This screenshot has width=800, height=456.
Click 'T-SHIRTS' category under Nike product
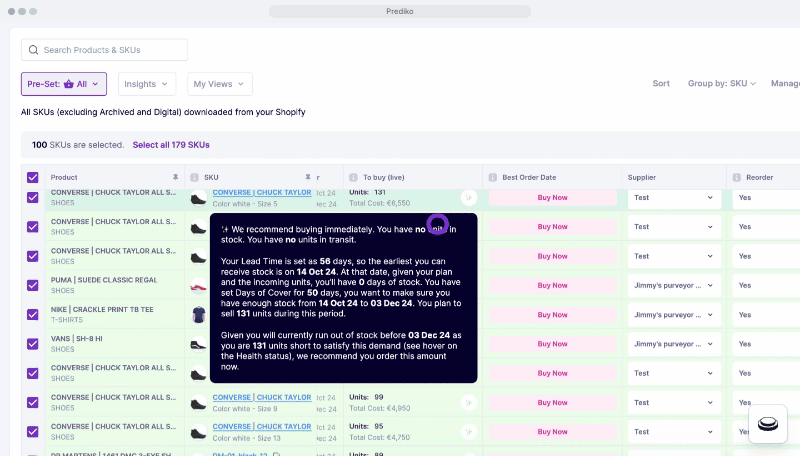(x=67, y=320)
